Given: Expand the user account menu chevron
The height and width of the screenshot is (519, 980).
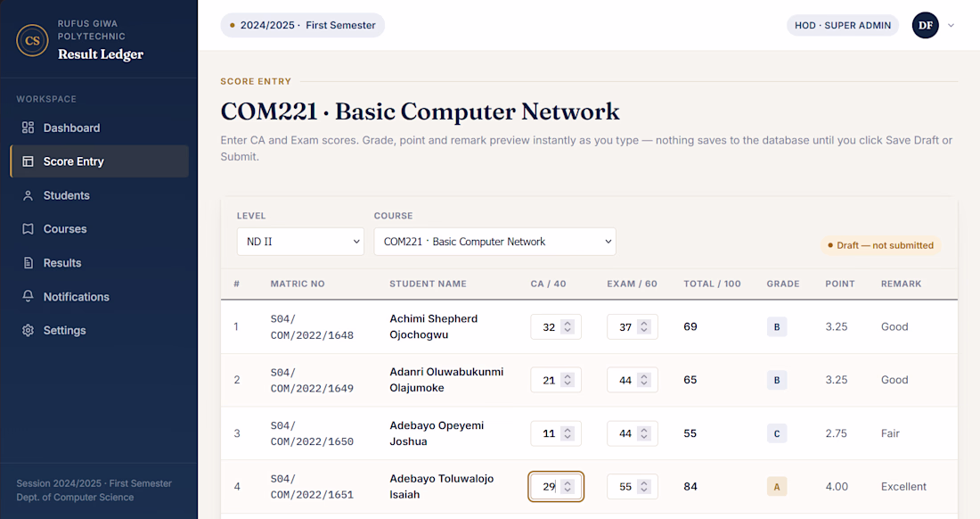Looking at the screenshot, I should [x=951, y=26].
